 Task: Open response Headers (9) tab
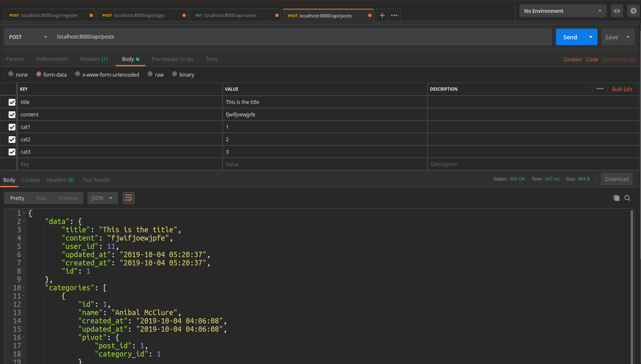point(60,180)
